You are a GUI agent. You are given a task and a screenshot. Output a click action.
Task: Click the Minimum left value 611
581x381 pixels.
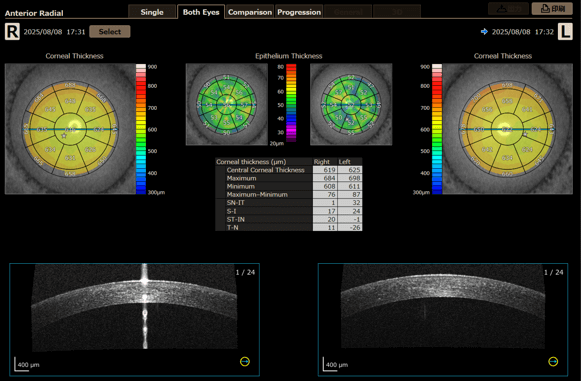350,186
